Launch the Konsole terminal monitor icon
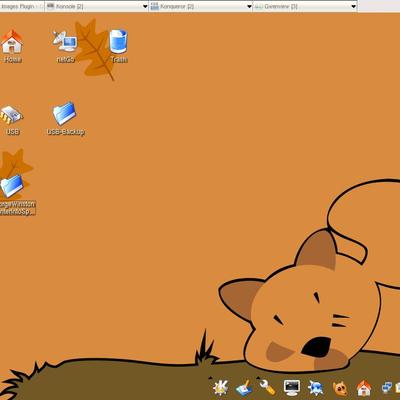The height and width of the screenshot is (400, 400). [292, 388]
